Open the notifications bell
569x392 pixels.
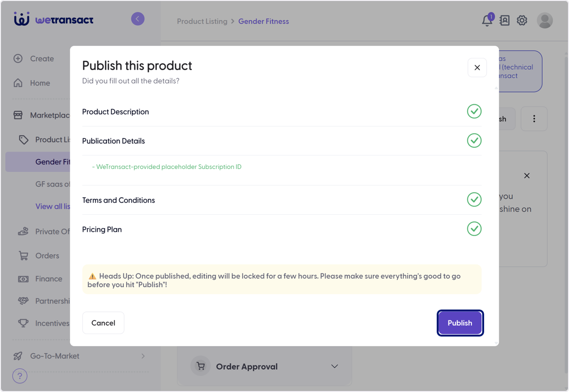[x=487, y=20]
